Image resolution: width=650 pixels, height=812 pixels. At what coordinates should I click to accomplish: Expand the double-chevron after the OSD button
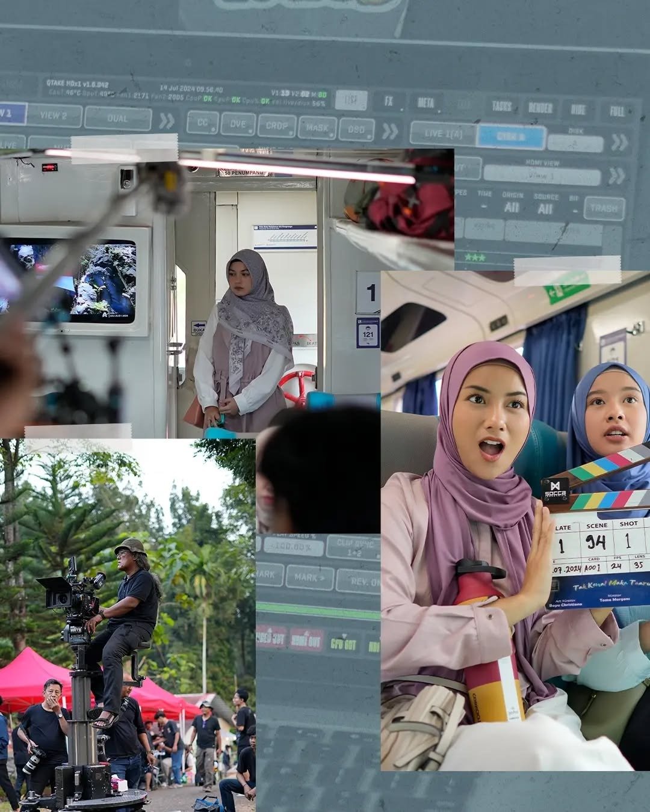tap(390, 131)
